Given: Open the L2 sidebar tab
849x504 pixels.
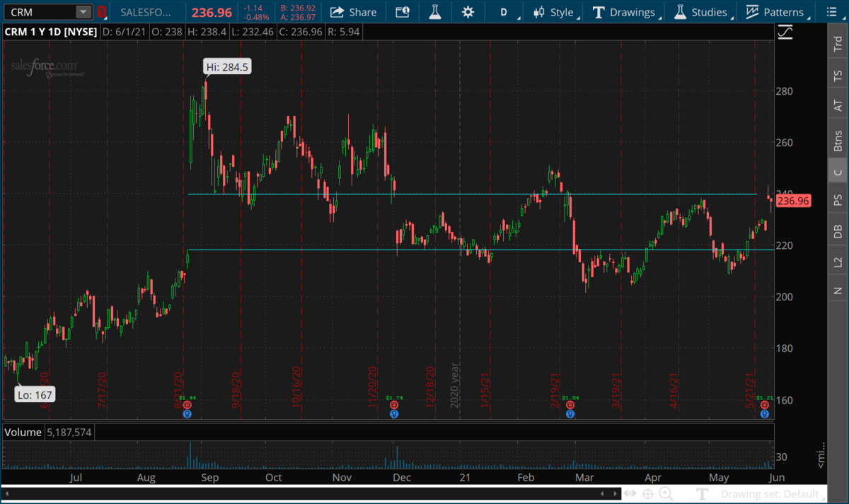Looking at the screenshot, I should 838,262.
